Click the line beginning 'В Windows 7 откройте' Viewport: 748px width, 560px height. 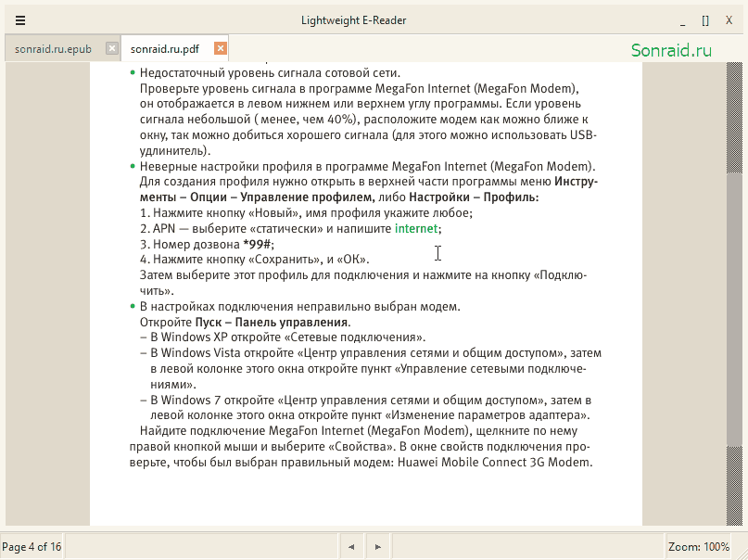click(x=366, y=401)
